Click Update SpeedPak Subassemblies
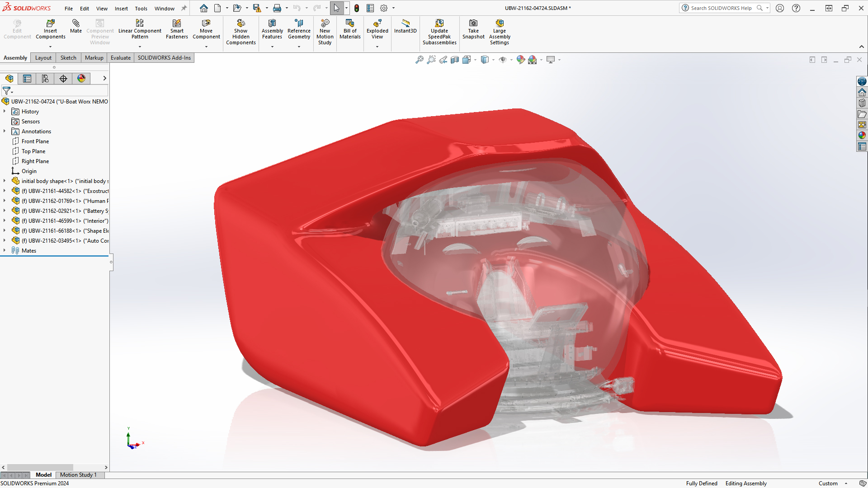The height and width of the screenshot is (488, 868). tap(439, 32)
